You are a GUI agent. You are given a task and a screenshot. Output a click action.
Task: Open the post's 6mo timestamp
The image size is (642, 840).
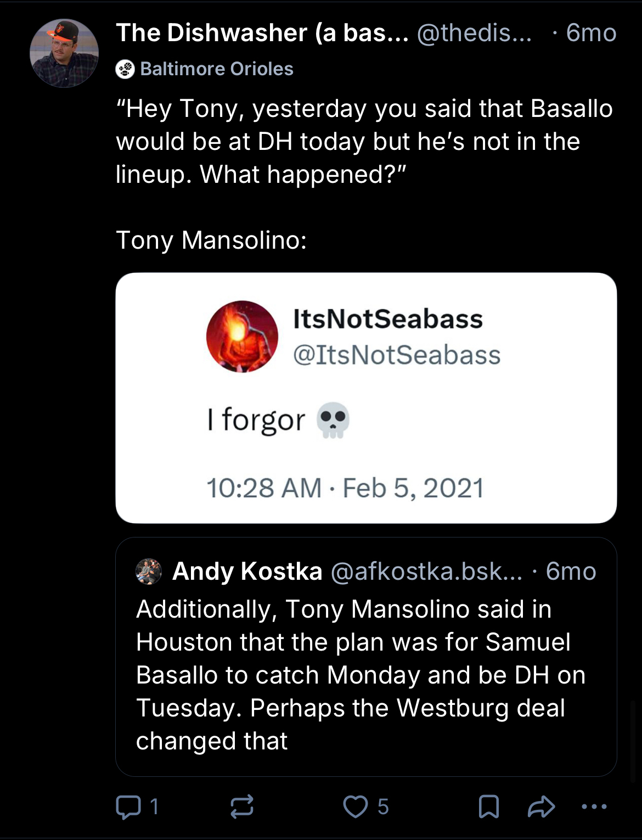pos(591,33)
